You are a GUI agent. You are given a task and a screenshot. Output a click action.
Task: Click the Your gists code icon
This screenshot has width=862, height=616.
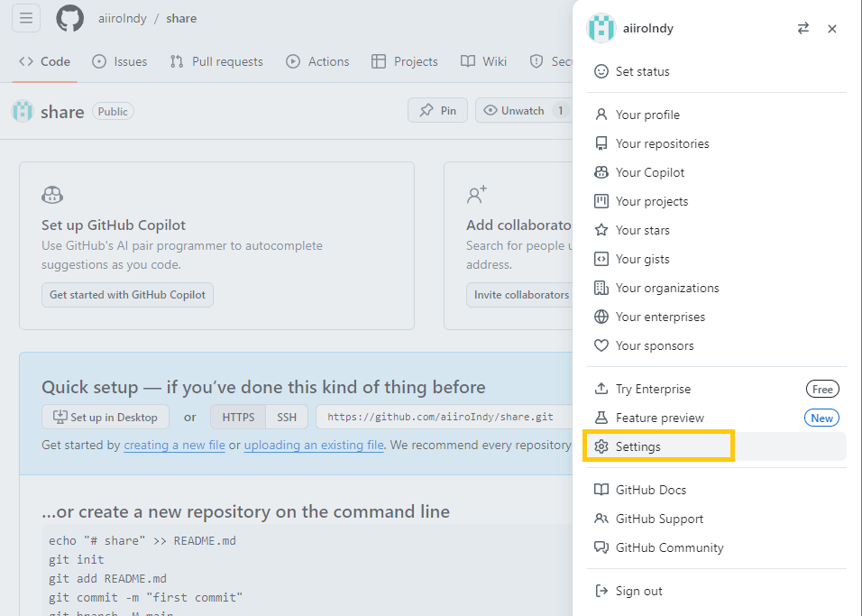coord(601,259)
